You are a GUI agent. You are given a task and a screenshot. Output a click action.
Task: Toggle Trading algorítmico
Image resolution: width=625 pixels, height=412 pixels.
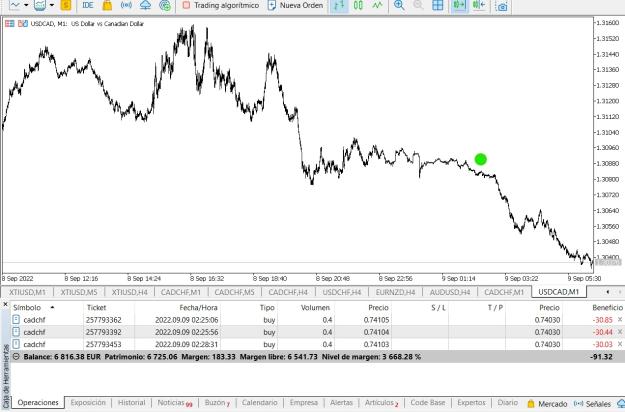(x=220, y=6)
